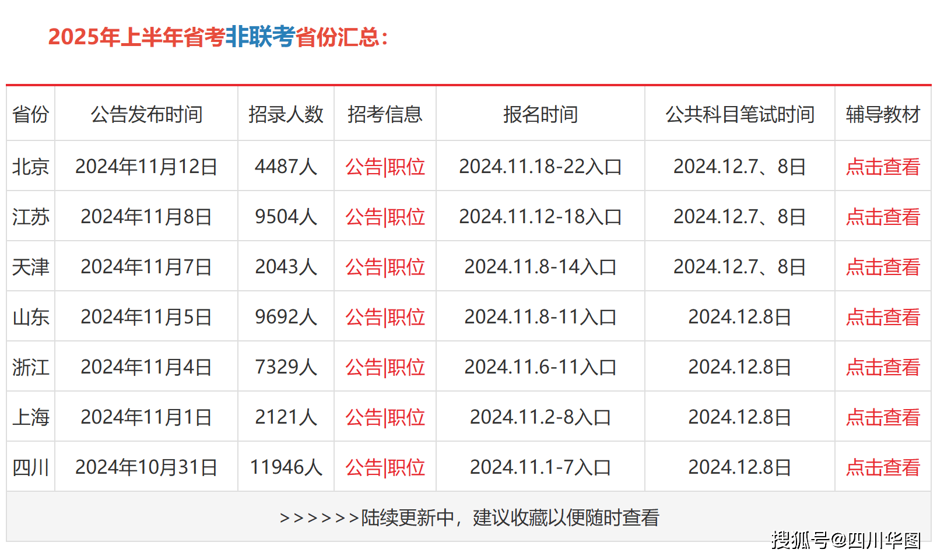Screen dimensions: 944x560
Task: Open registration entry 2024.11.8-14入口
Action: click(541, 267)
